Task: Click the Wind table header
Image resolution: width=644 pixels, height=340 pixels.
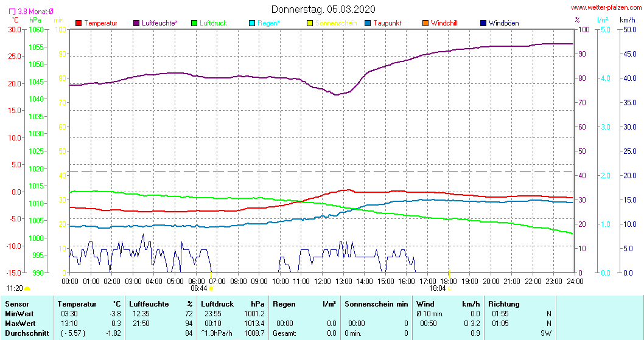Action: pos(425,304)
